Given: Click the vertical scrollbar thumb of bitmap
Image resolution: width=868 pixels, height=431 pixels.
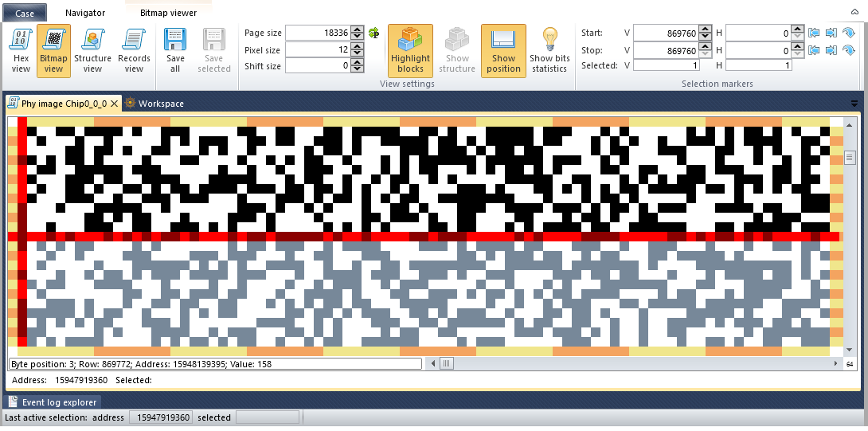Looking at the screenshot, I should click(850, 158).
